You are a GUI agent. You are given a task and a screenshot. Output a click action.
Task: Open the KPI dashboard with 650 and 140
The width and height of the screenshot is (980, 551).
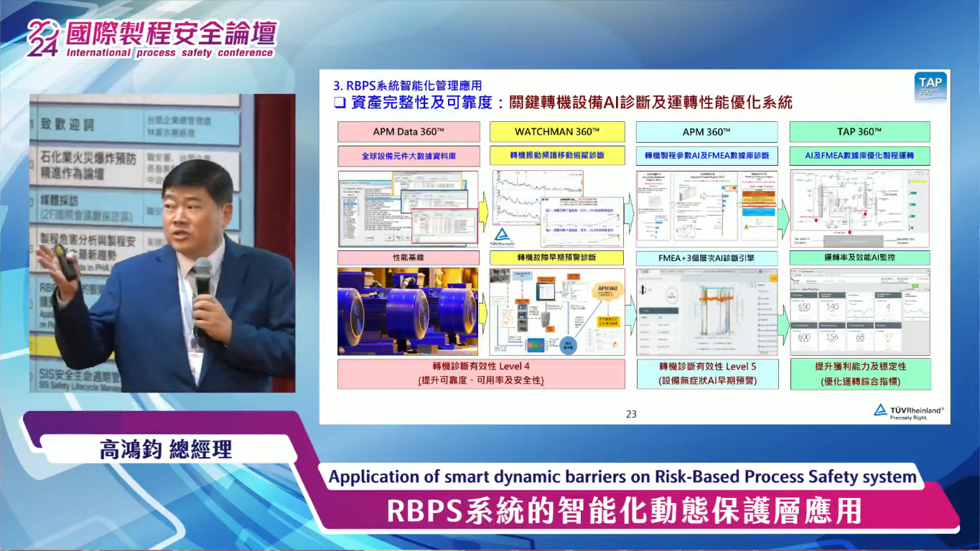[x=859, y=312]
